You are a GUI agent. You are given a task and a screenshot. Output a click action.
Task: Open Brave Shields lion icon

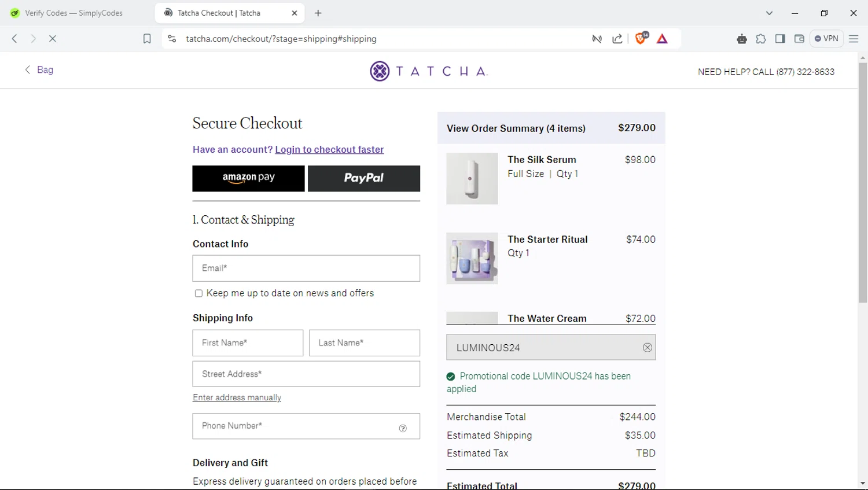641,38
